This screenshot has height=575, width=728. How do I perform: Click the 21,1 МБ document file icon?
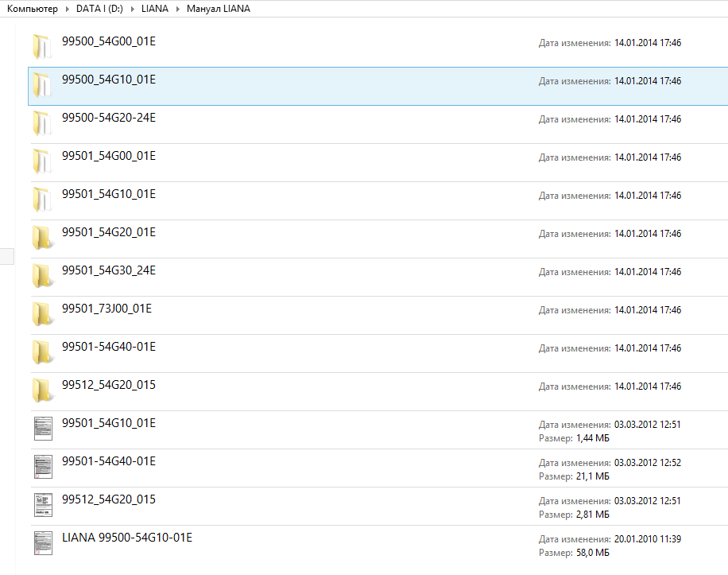point(43,467)
